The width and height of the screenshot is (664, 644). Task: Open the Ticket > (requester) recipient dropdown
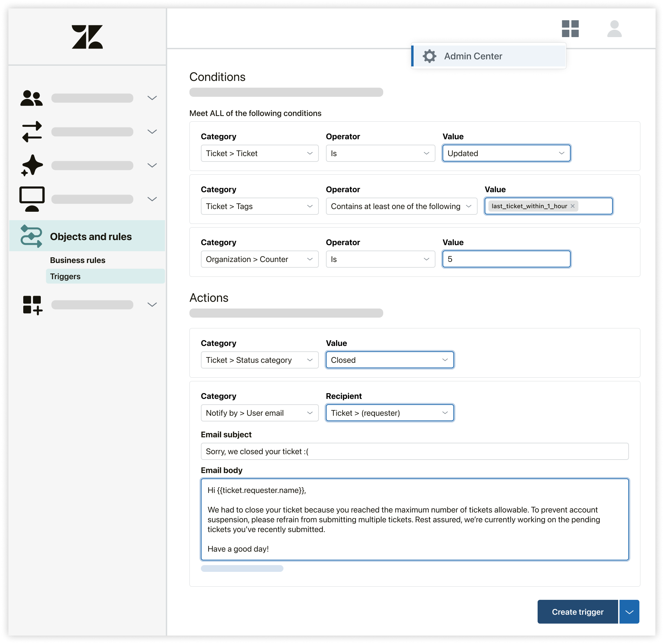point(389,412)
